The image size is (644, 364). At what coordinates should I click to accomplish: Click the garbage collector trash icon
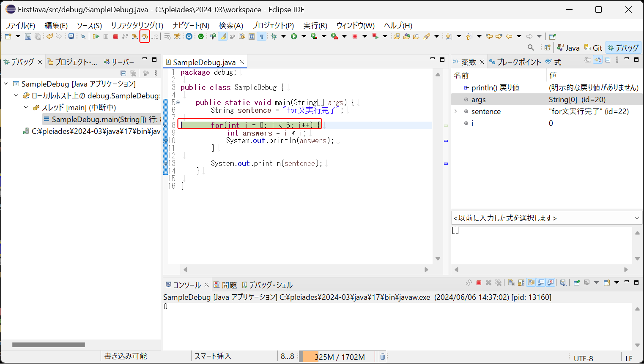[382, 357]
